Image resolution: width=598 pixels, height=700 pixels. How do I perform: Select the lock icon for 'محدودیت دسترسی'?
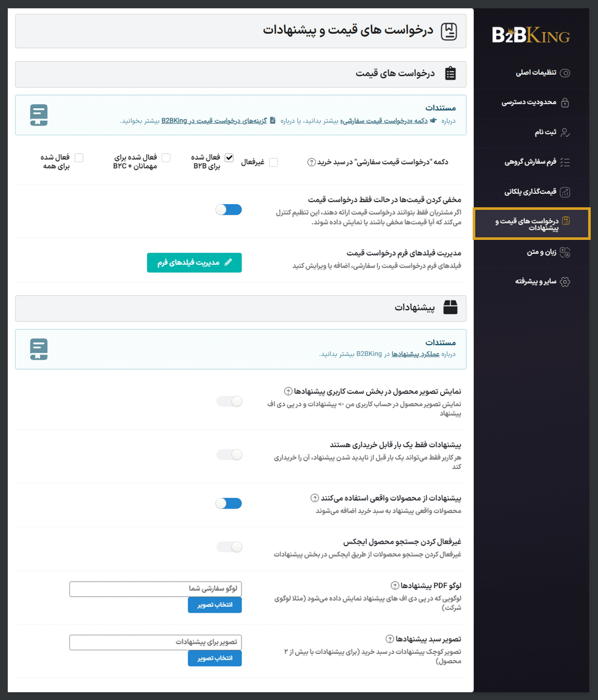pos(566,103)
